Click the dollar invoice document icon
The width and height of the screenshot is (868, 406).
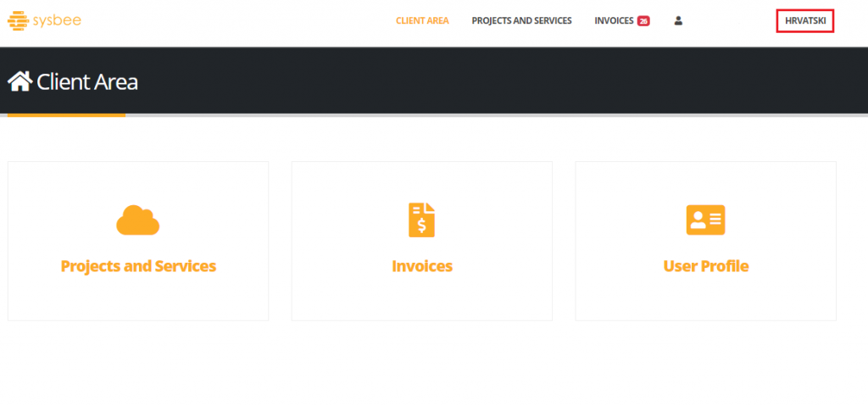coord(421,220)
